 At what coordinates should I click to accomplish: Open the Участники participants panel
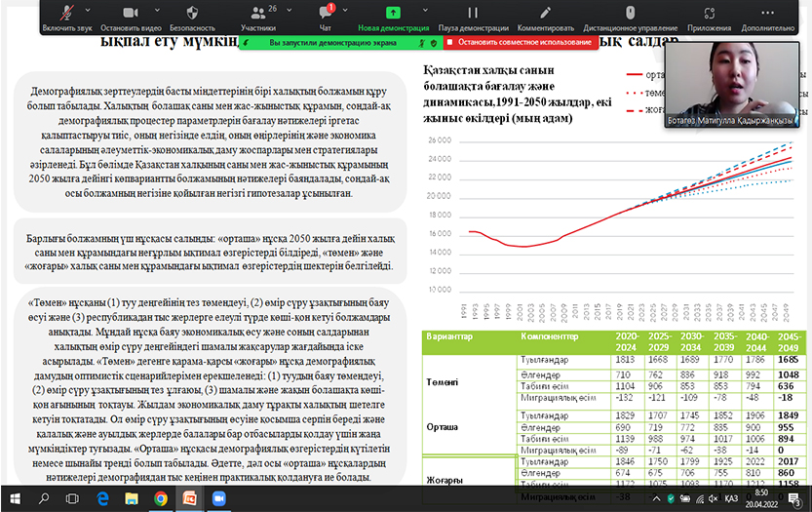pyautogui.click(x=257, y=14)
